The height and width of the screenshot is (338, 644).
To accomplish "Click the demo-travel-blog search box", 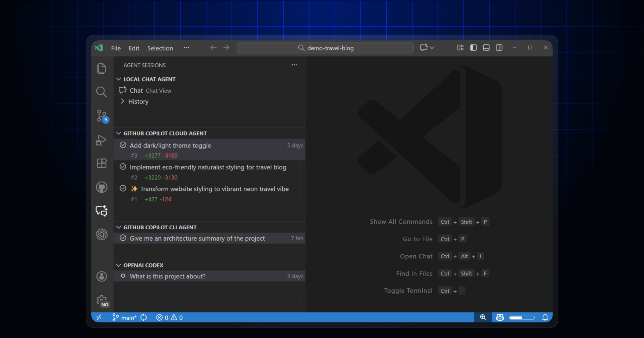I will click(x=325, y=48).
